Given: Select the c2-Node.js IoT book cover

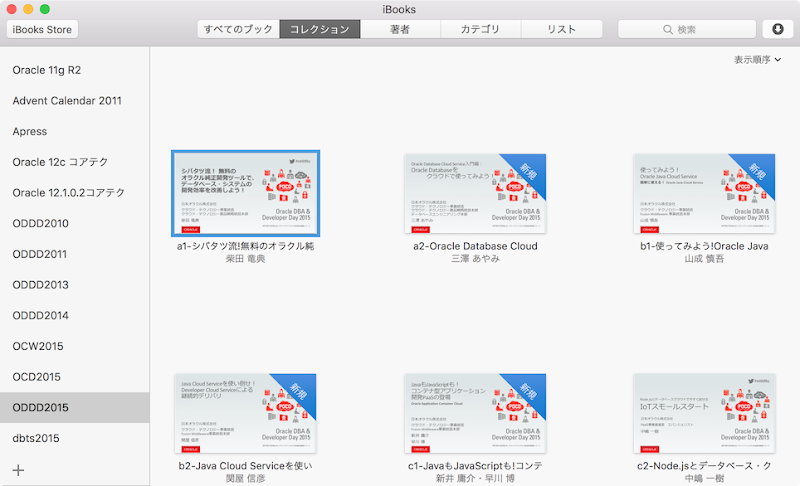Looking at the screenshot, I should point(704,413).
